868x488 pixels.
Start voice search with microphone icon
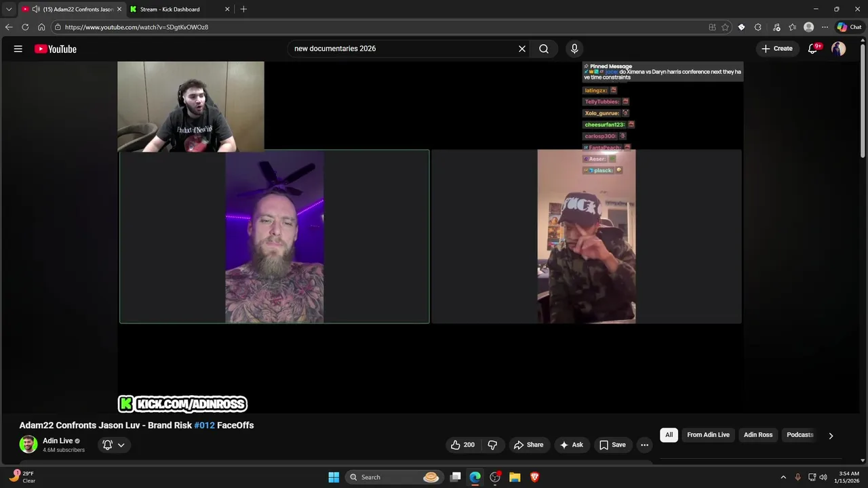(574, 49)
